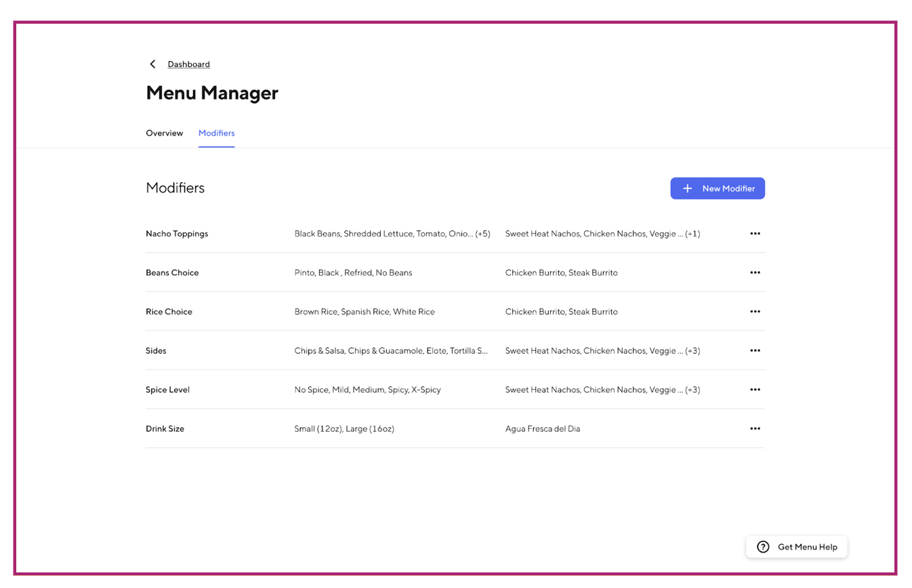The width and height of the screenshot is (912, 588).
Task: Open three-dot menu for Nacho Toppings
Action: [755, 234]
